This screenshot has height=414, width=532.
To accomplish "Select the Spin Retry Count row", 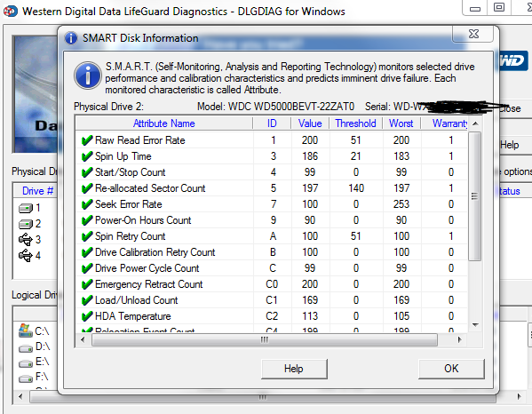I will point(272,235).
